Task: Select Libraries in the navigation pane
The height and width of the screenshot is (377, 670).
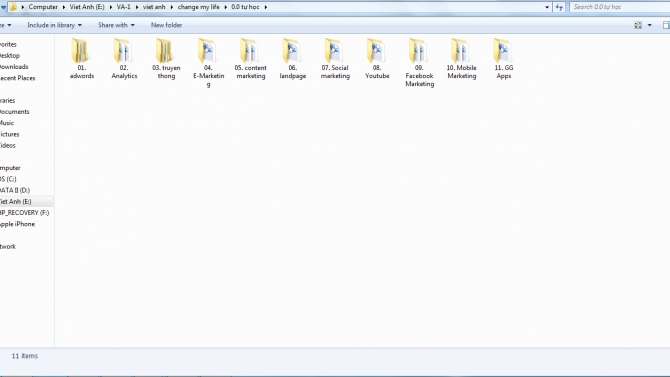Action: (7, 100)
